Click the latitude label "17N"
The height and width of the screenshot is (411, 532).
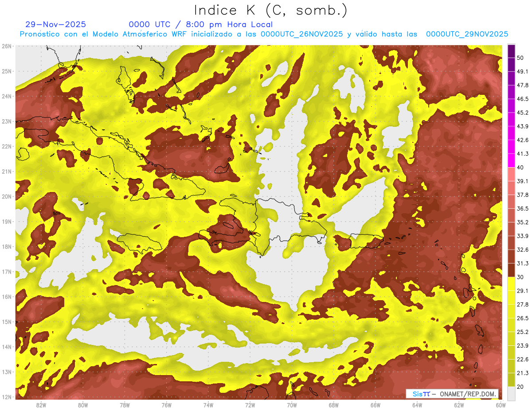point(7,272)
